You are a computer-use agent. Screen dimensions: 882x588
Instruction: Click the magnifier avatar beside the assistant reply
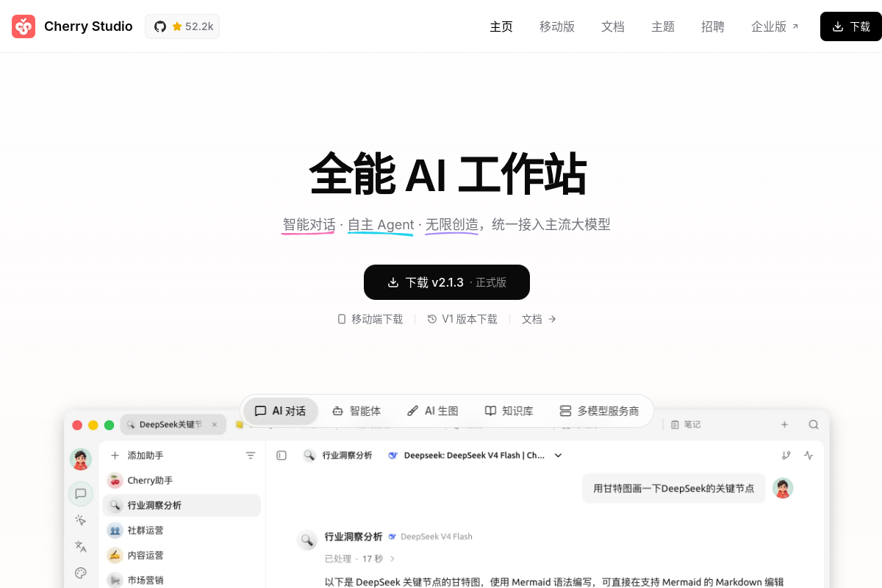[307, 539]
